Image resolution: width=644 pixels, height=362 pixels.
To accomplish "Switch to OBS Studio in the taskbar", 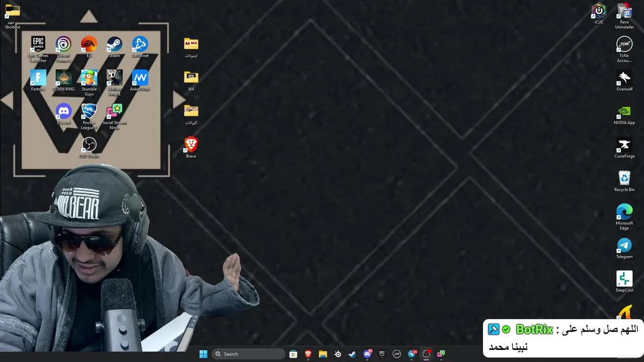I will pyautogui.click(x=426, y=354).
